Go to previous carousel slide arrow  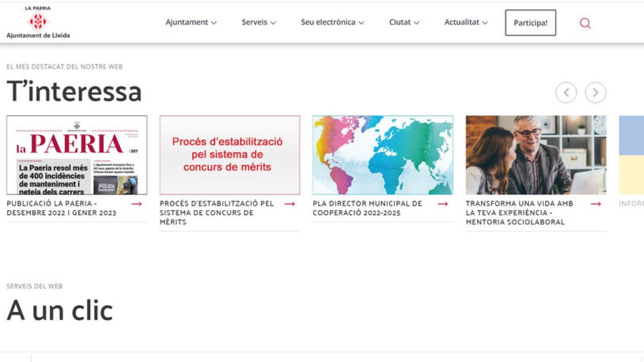coord(566,93)
